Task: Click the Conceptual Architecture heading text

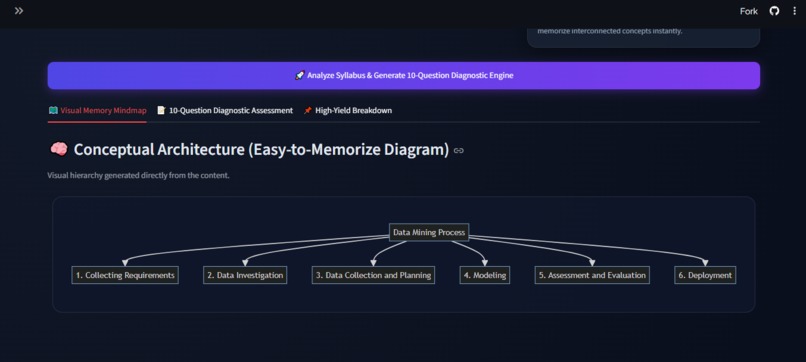Action: [261, 150]
